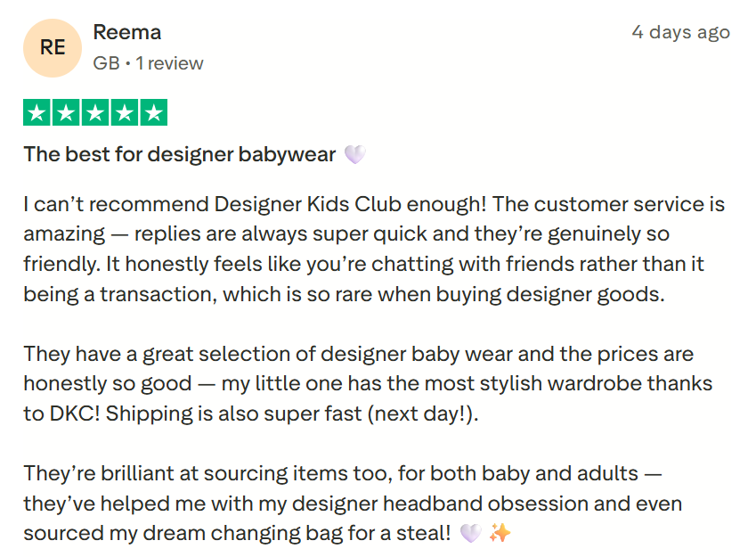Click the fifth green rating star
The height and width of the screenshot is (557, 756).
pyautogui.click(x=153, y=113)
